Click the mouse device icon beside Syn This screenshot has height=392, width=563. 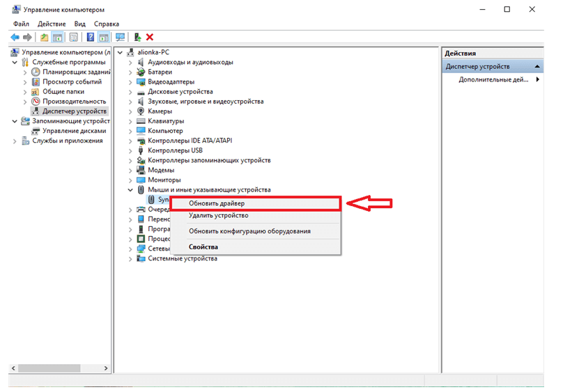(151, 199)
